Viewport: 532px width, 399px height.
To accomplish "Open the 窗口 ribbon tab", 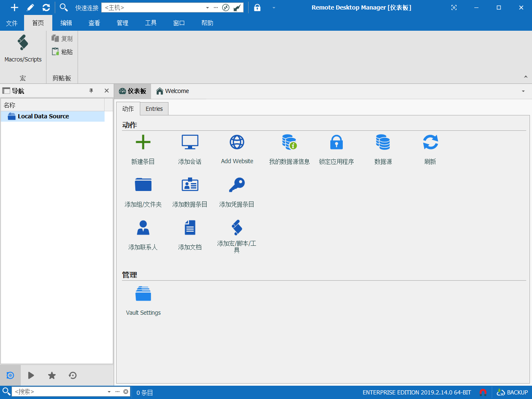I will tap(179, 23).
